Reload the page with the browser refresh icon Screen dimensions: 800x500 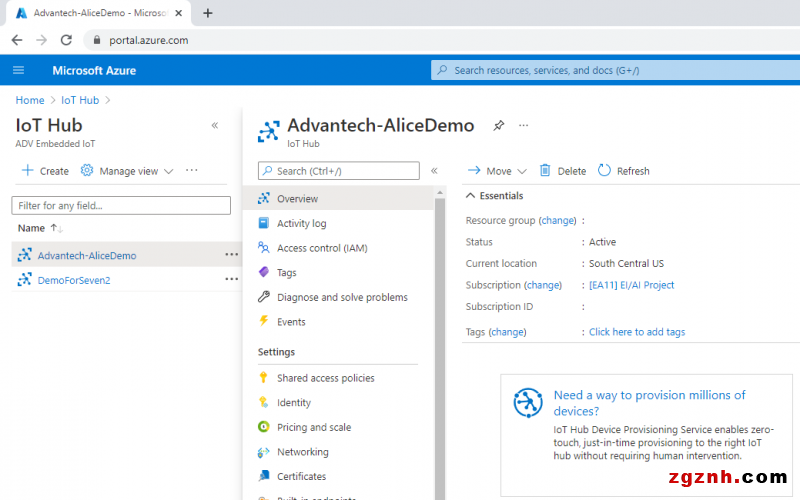[x=66, y=40]
